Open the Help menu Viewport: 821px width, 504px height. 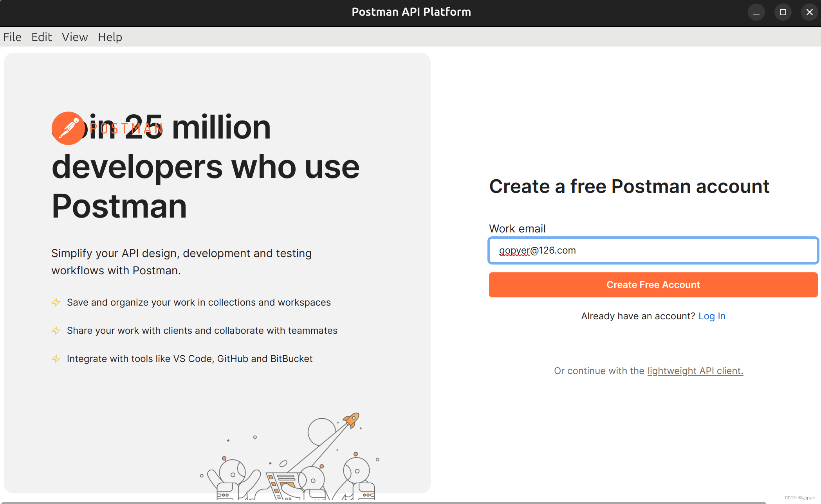point(110,37)
